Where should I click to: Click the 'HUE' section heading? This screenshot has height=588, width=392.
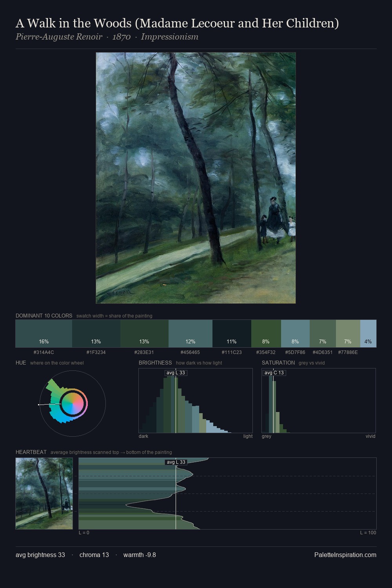point(21,363)
